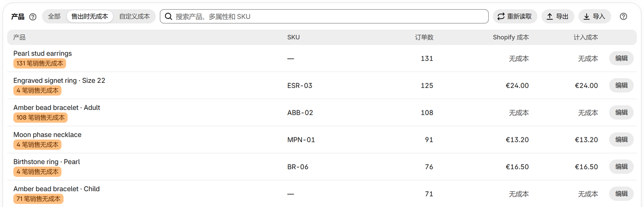Click the €13.20 Shopify cost value
644x207 pixels.
point(517,140)
